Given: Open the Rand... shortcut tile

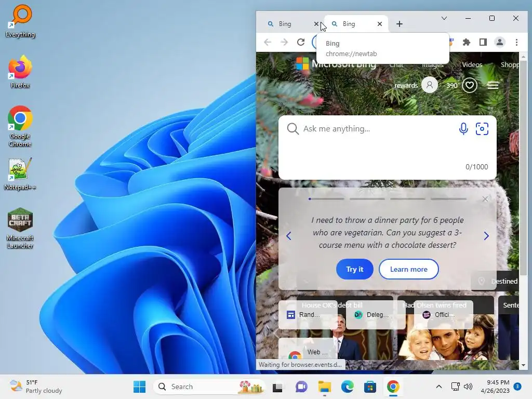Looking at the screenshot, I should tap(308, 314).
